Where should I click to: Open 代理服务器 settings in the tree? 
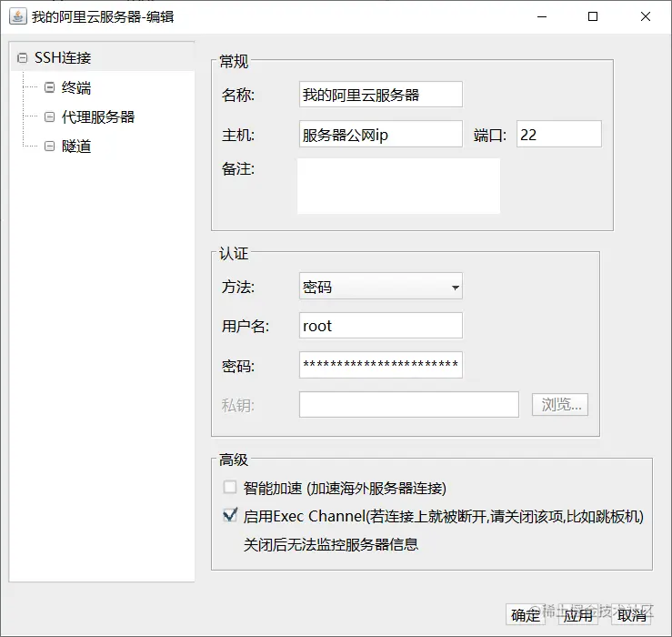(x=98, y=116)
